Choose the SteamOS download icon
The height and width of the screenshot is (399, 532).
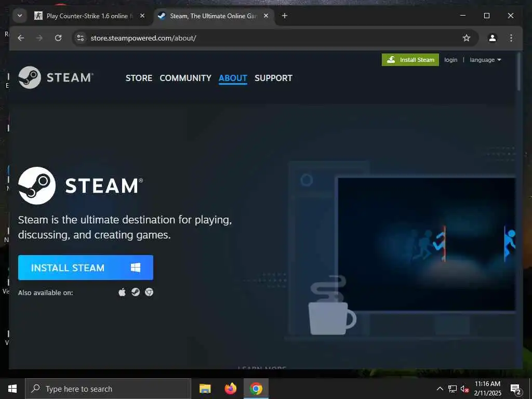(136, 292)
